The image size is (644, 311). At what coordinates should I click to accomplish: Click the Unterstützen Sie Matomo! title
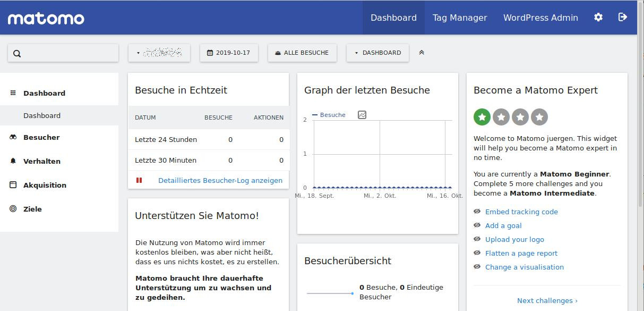pyautogui.click(x=197, y=215)
